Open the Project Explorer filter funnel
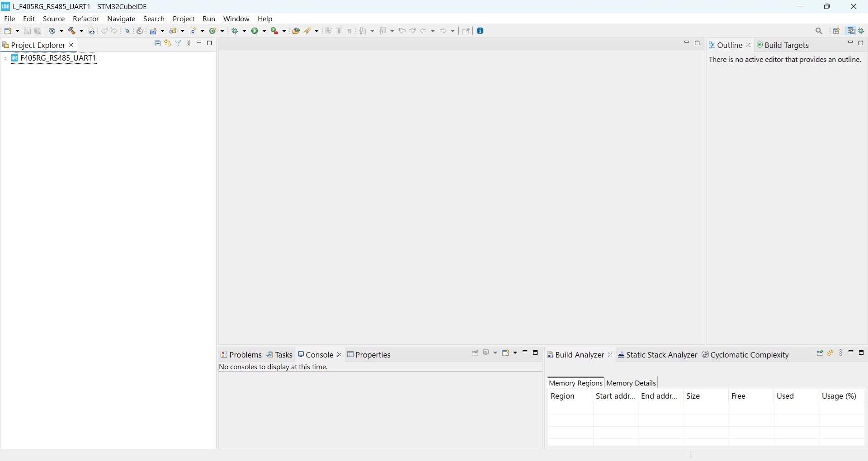The width and height of the screenshot is (868, 461). (179, 43)
